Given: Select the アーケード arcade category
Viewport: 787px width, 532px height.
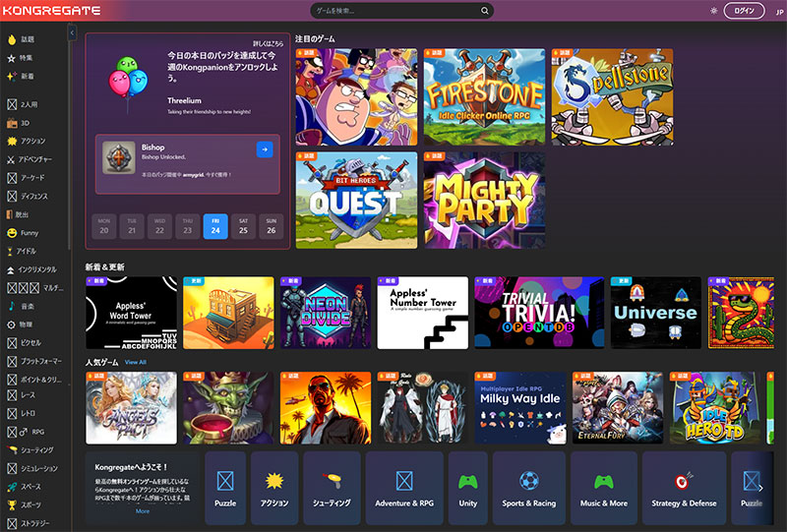Looking at the screenshot, I should tap(26, 178).
